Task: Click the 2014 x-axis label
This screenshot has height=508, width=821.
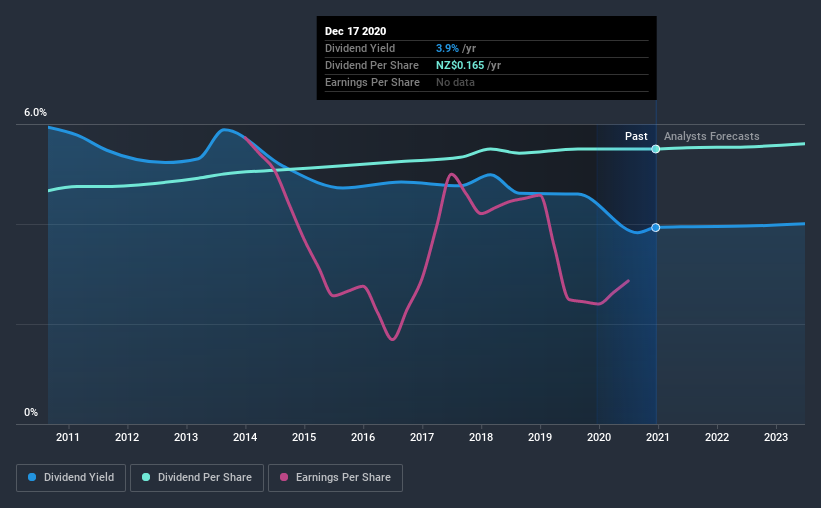Action: [245, 437]
